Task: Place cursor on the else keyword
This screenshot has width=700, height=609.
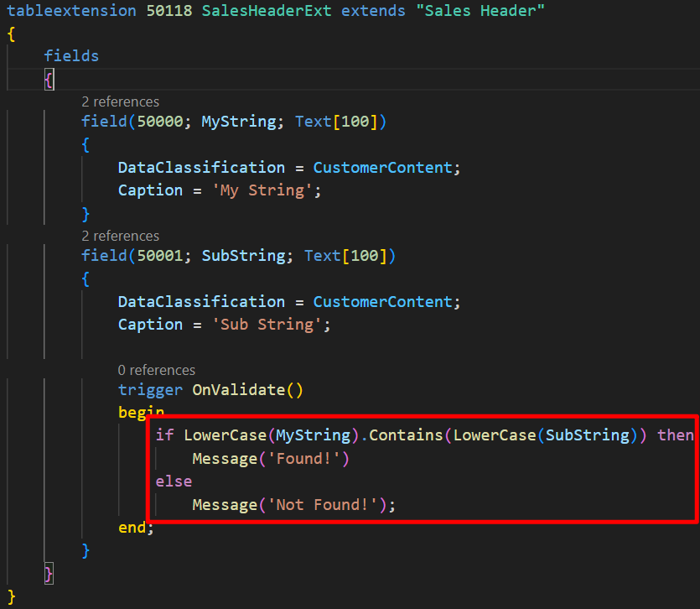Action: [174, 481]
